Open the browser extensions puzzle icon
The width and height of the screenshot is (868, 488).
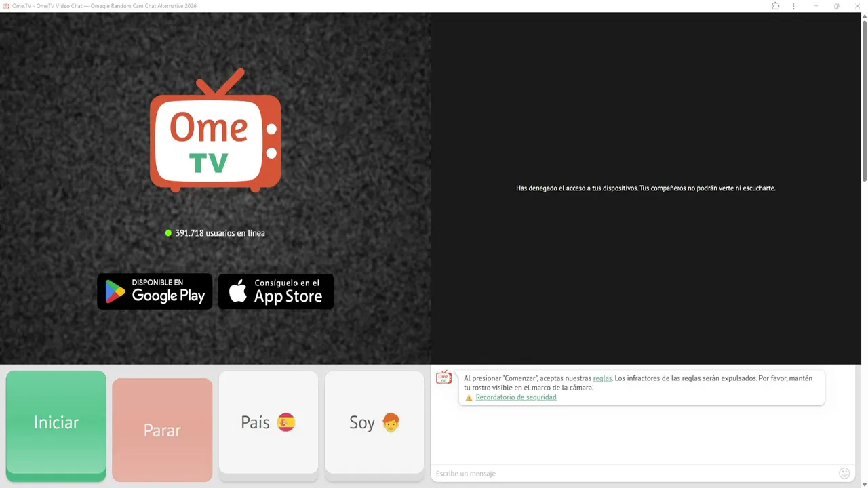tap(775, 6)
